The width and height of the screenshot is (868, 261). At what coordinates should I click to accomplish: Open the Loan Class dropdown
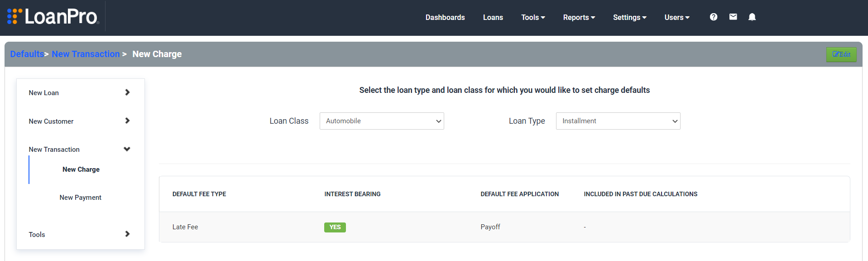coord(382,121)
